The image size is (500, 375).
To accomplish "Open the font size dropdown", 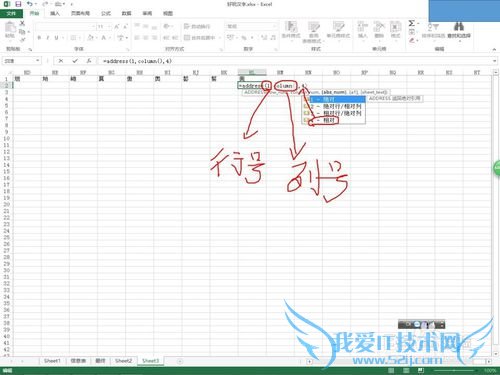I will [110, 26].
